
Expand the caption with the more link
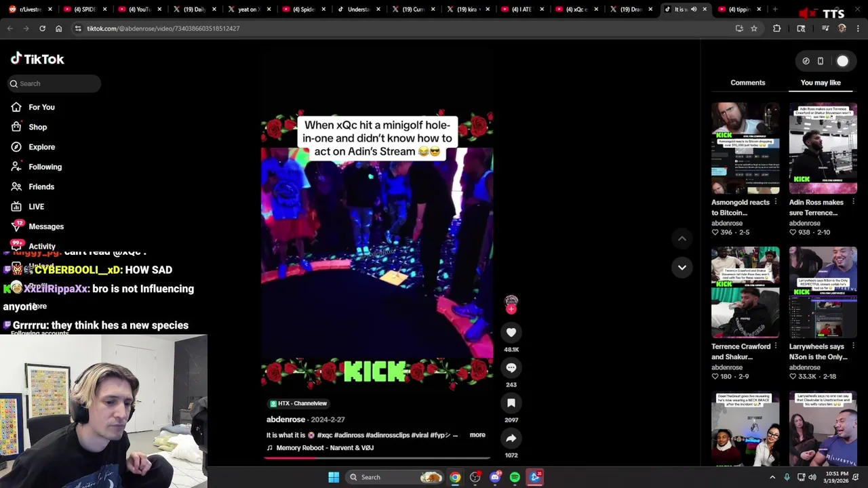477,435
